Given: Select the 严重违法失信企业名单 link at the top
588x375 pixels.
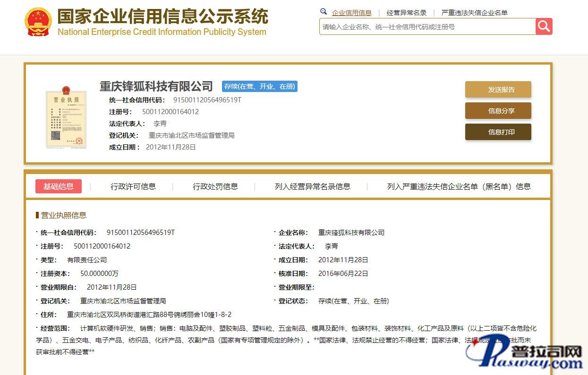Looking at the screenshot, I should 474,13.
